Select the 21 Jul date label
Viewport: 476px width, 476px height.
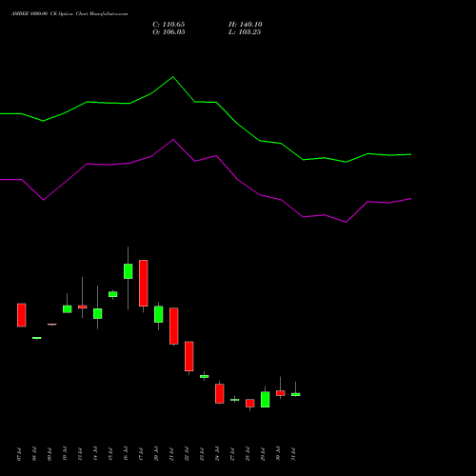(171, 454)
